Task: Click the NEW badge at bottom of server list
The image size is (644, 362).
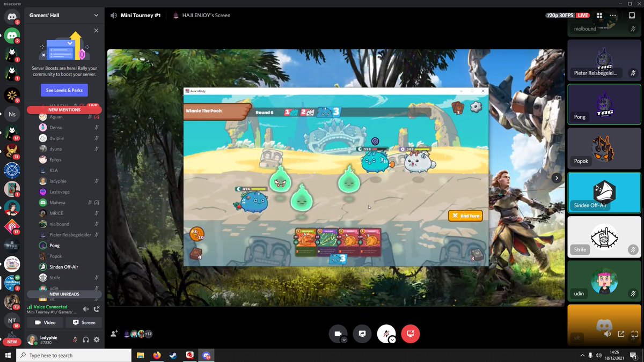Action: [x=12, y=342]
